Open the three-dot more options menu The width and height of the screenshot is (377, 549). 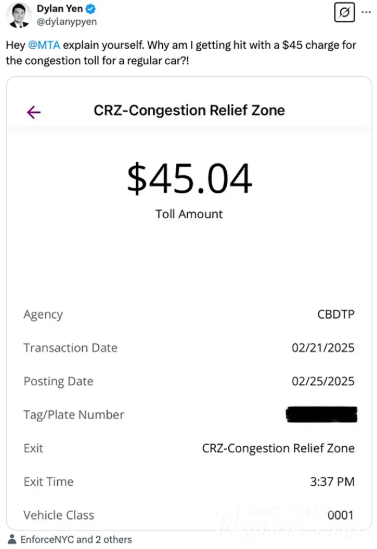pyautogui.click(x=366, y=12)
